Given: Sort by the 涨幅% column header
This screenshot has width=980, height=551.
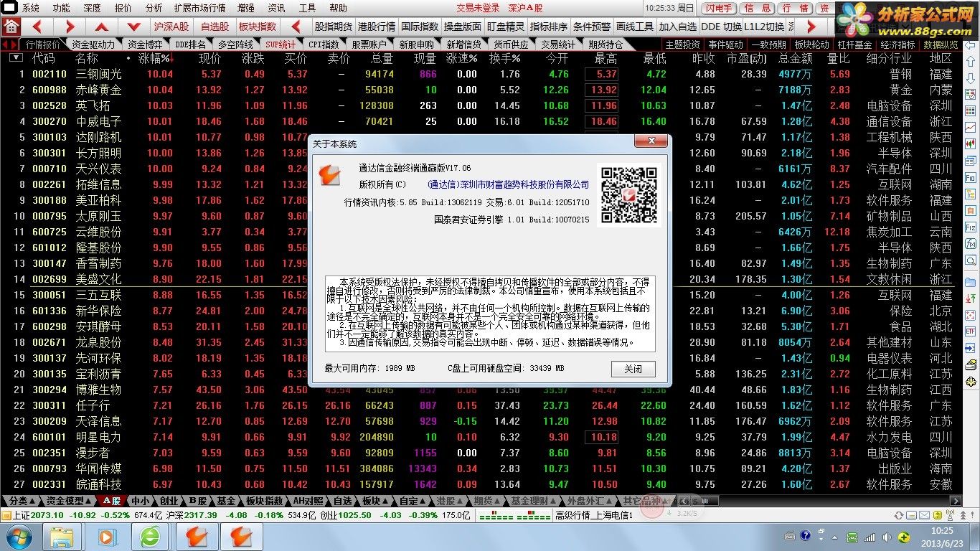Looking at the screenshot, I should coord(154,58).
